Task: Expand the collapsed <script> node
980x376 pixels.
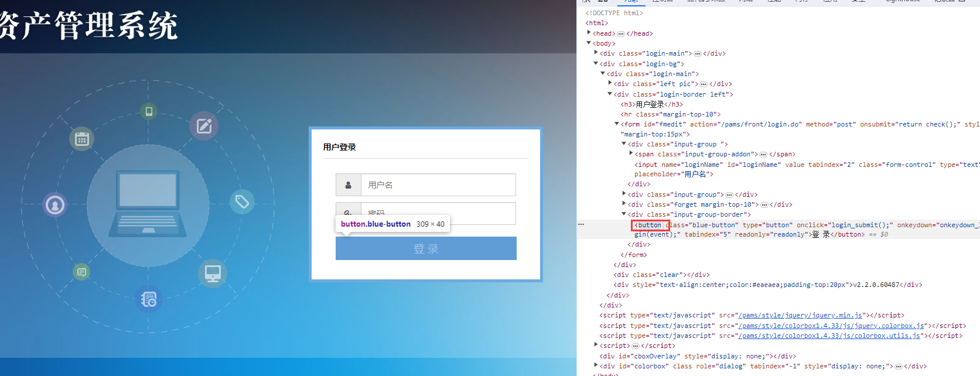Action: pyautogui.click(x=596, y=345)
